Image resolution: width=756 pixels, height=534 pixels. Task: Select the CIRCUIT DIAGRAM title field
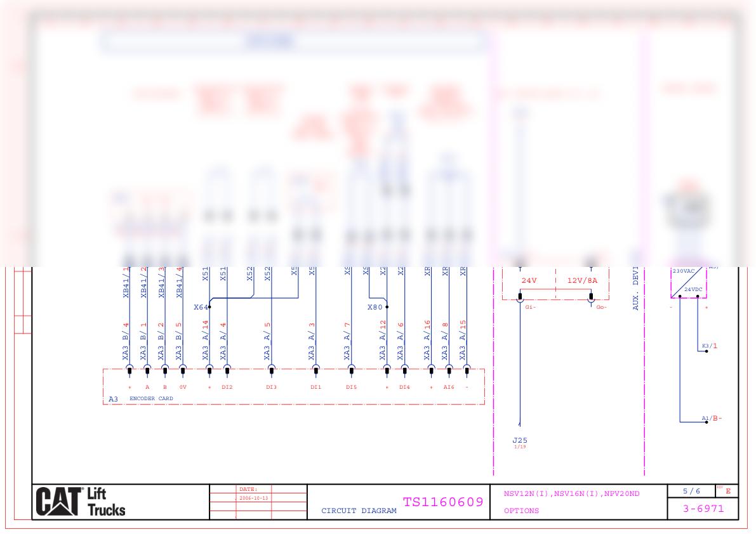click(358, 511)
